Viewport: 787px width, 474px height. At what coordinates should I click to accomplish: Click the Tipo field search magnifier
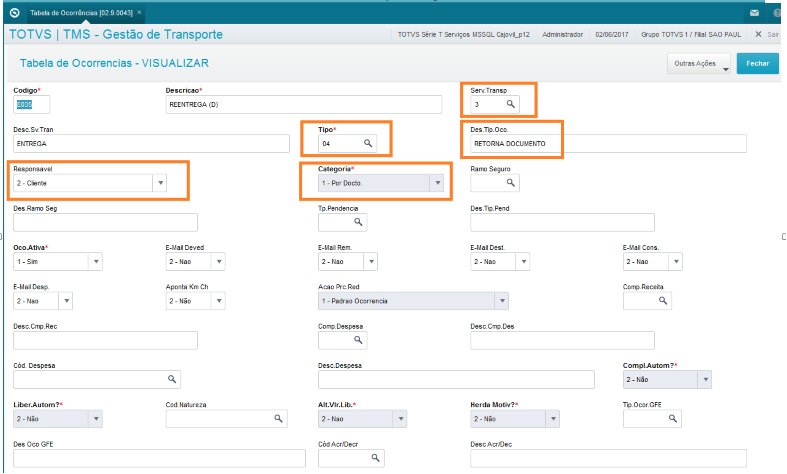point(368,143)
